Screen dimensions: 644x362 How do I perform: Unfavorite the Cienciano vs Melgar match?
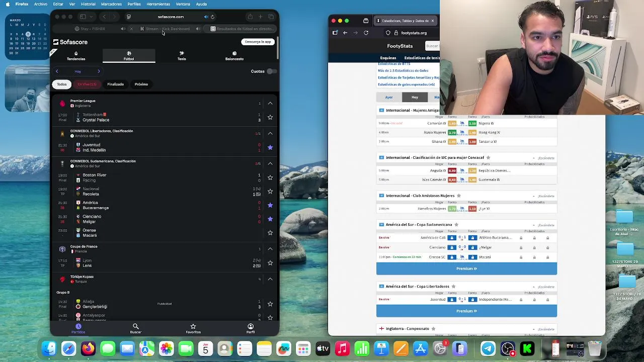pos(270,219)
